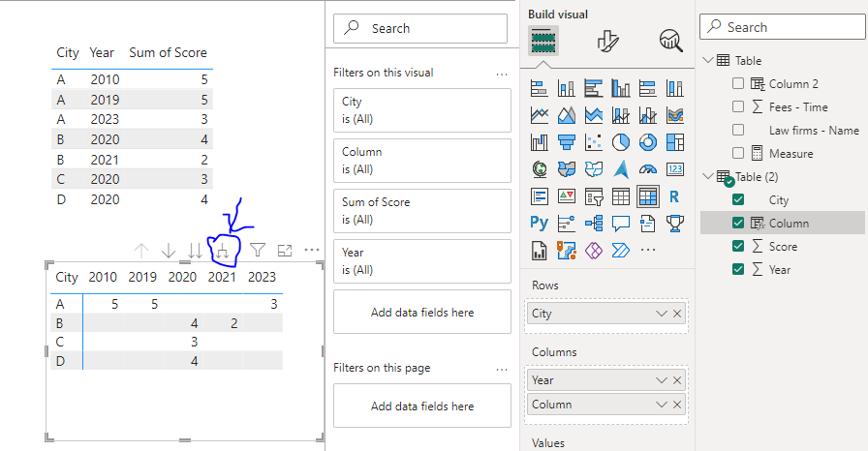Pick the Area chart visual
Image resolution: width=868 pixels, height=451 pixels.
tap(567, 115)
